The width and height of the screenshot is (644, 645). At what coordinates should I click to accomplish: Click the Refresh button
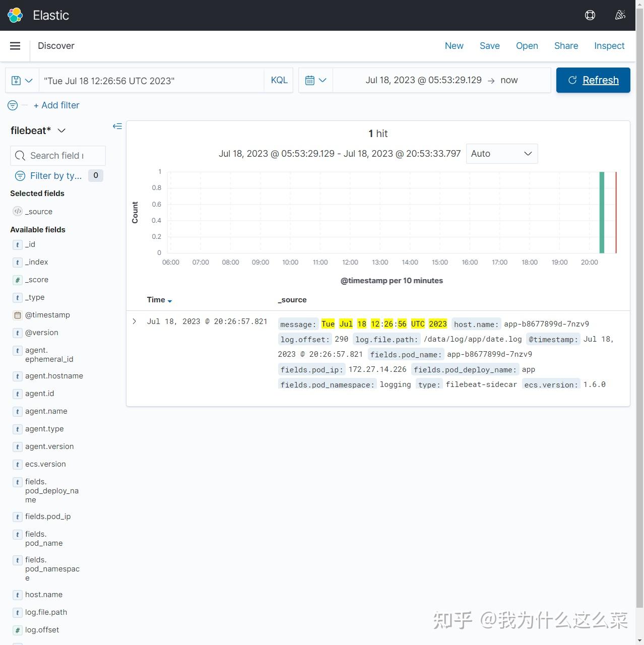pos(593,80)
